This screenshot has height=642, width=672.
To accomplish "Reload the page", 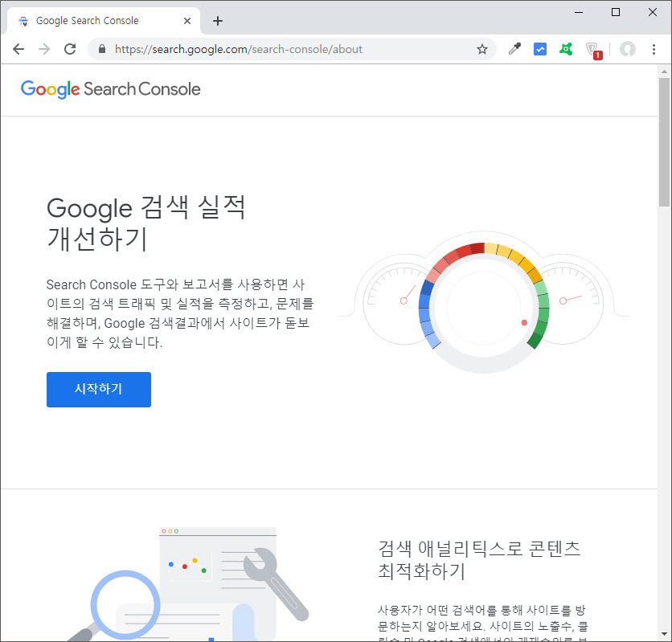I will coord(70,49).
